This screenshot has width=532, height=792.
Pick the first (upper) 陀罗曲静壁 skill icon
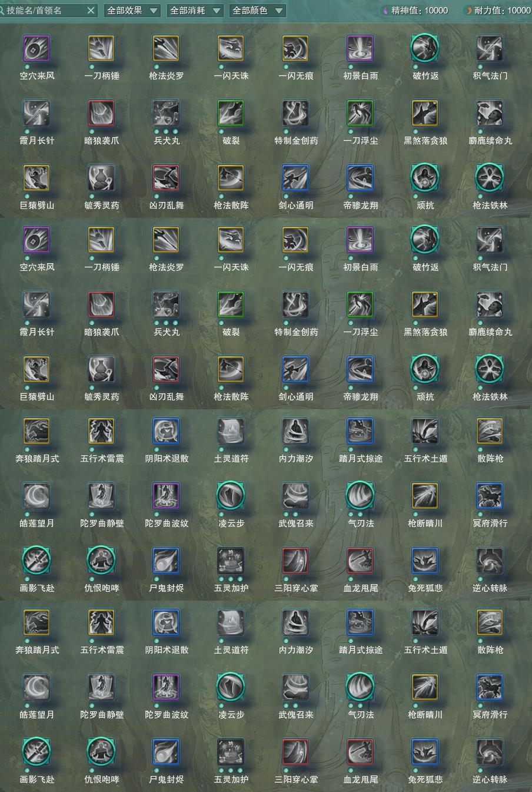pos(101,496)
